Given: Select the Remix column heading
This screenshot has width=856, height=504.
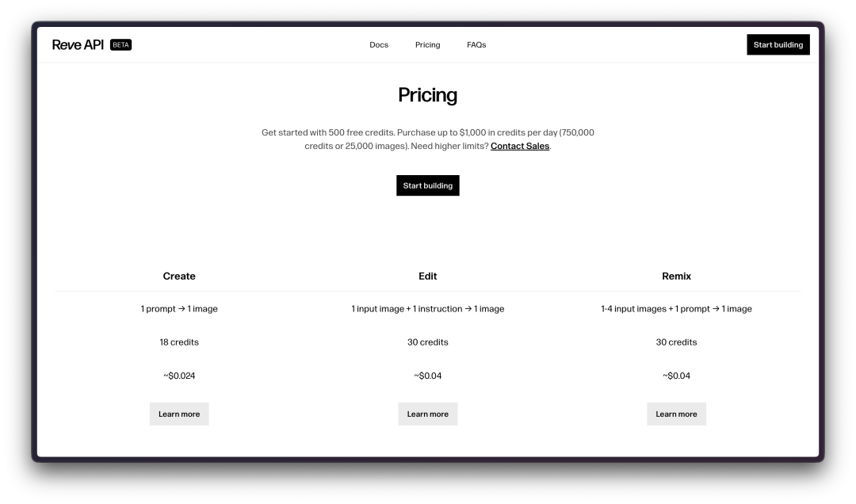Looking at the screenshot, I should (676, 277).
